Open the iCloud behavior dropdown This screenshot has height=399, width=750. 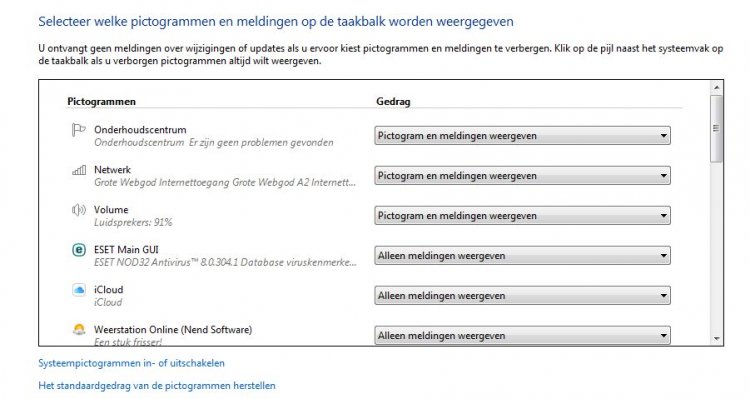[522, 296]
